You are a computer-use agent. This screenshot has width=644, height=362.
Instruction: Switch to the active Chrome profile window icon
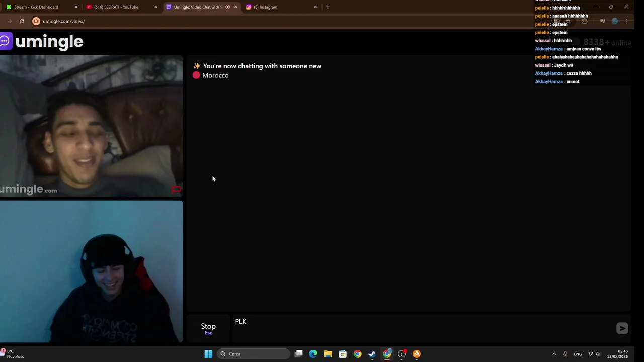(x=387, y=354)
